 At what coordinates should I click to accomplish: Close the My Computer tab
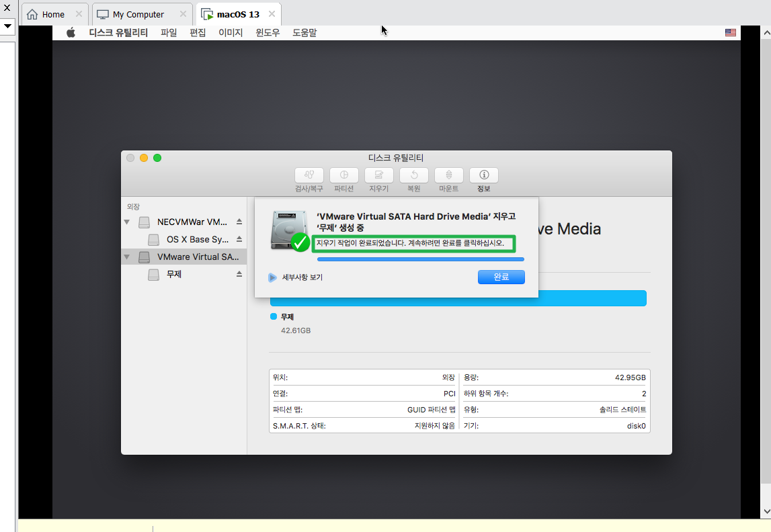[183, 13]
